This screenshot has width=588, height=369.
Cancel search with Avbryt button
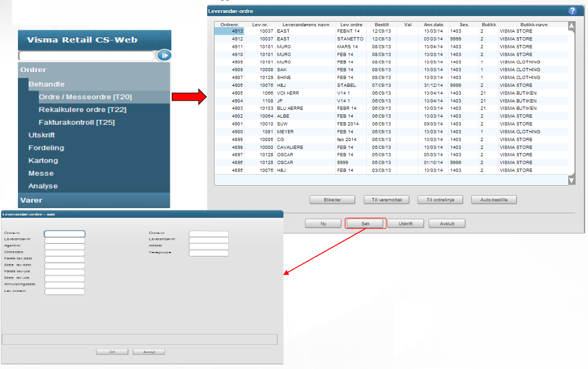click(149, 352)
